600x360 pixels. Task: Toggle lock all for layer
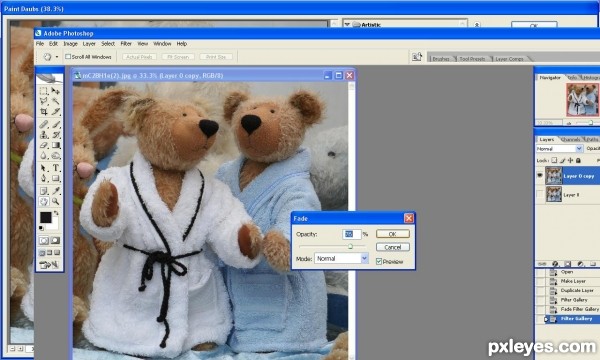tap(578, 160)
